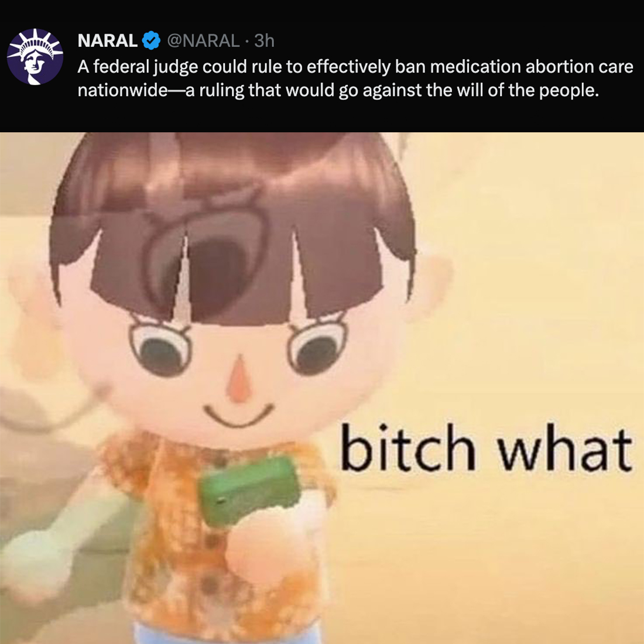Open the NARAL profile avatar
This screenshot has width=644, height=644.
point(35,57)
